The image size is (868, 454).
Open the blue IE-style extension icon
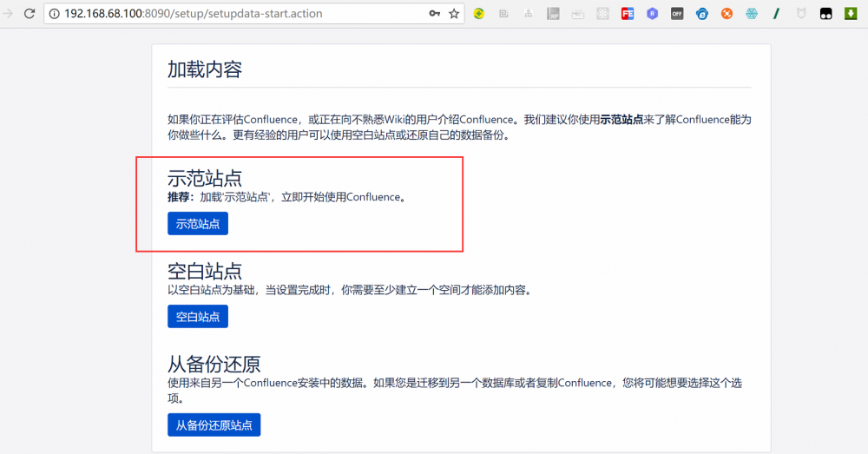coord(702,14)
